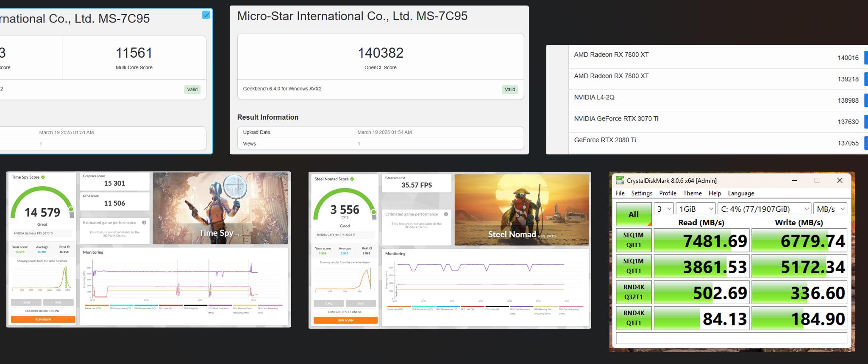Select the AMD Radeon RX 7800 XT row scoring 139218

tap(718, 79)
